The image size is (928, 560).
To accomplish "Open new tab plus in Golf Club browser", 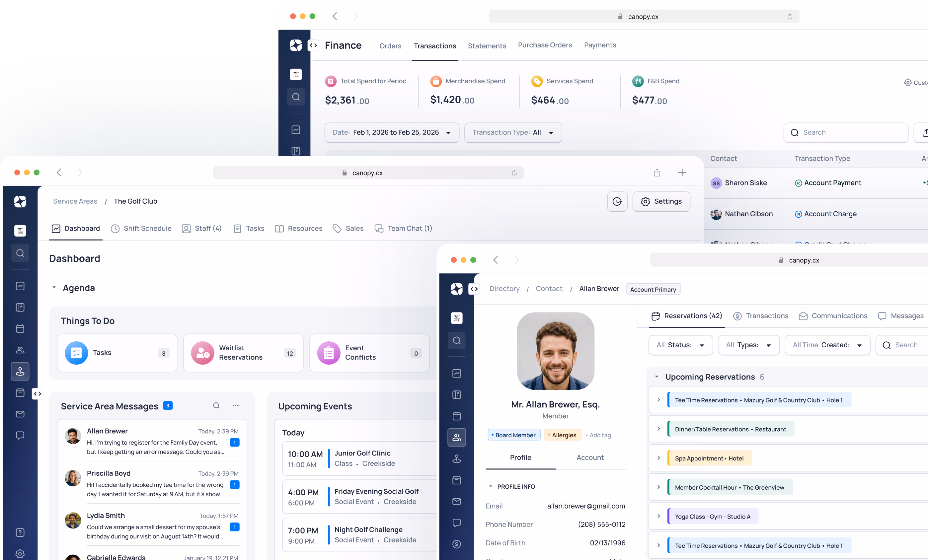I will 682,173.
